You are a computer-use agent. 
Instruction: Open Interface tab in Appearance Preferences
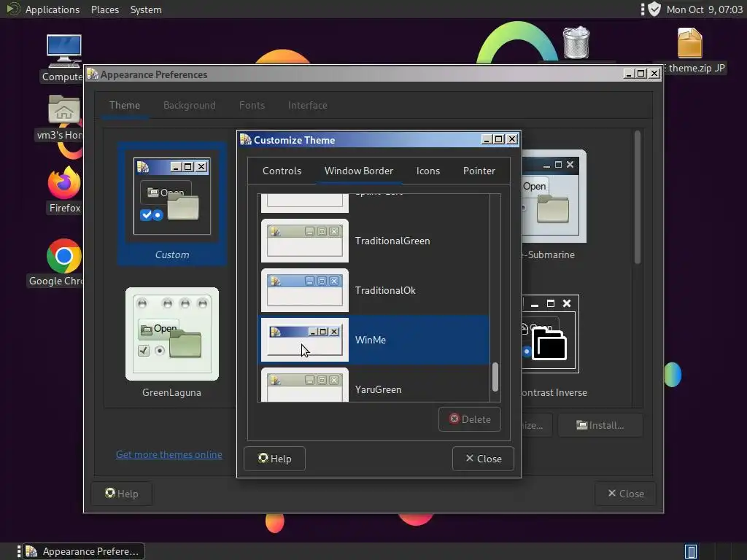click(x=307, y=105)
